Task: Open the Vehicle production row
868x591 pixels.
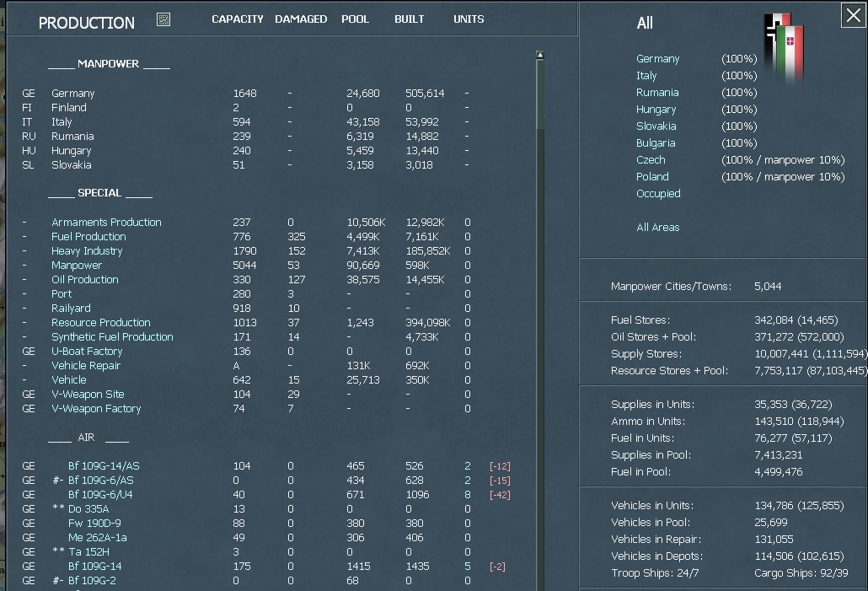Action: (x=68, y=380)
